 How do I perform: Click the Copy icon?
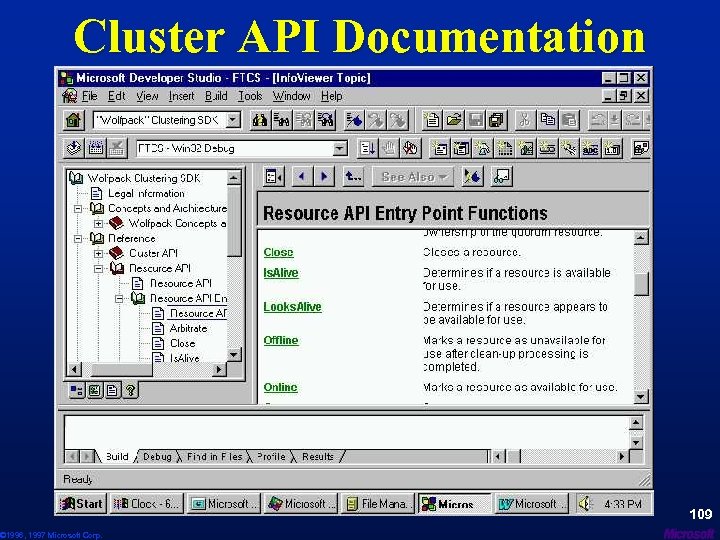tap(547, 120)
